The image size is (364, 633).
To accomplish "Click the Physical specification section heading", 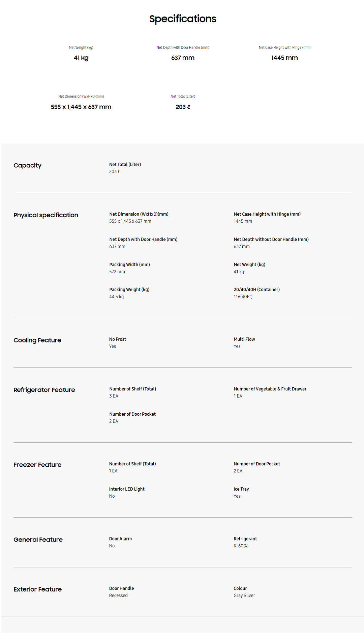I will pos(46,215).
